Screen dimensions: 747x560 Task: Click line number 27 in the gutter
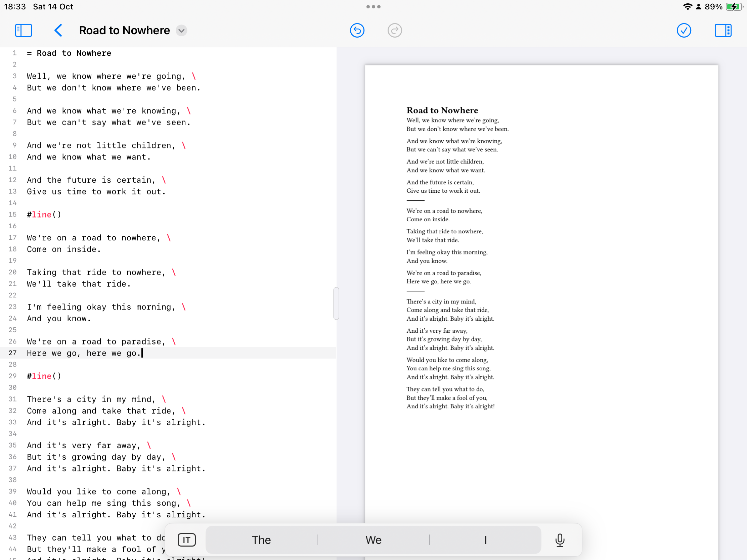click(x=12, y=353)
